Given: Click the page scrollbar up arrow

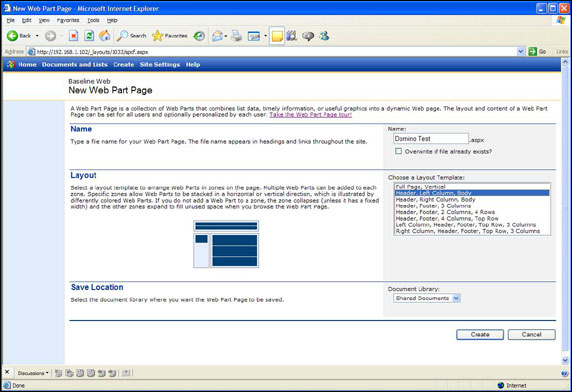Looking at the screenshot, I should (x=565, y=62).
